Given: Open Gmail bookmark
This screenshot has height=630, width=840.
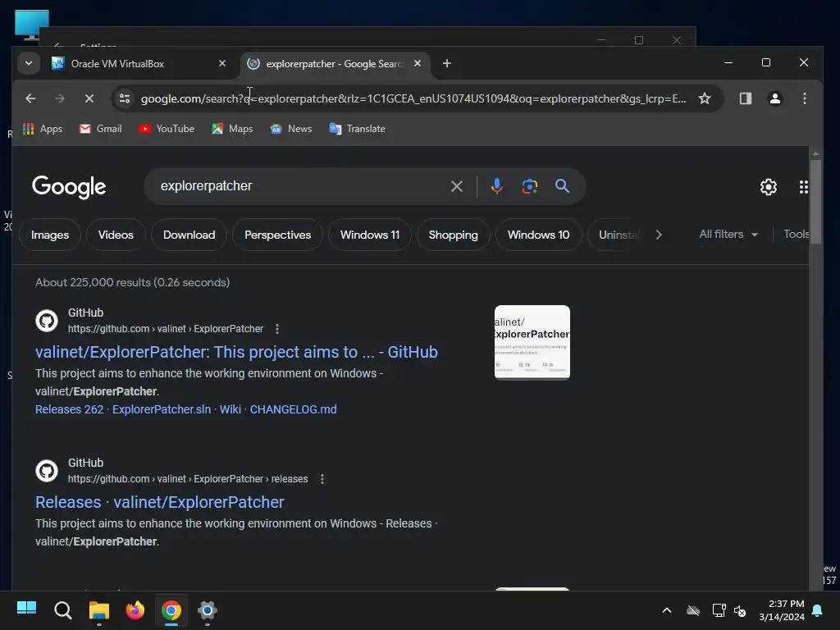Looking at the screenshot, I should [101, 129].
